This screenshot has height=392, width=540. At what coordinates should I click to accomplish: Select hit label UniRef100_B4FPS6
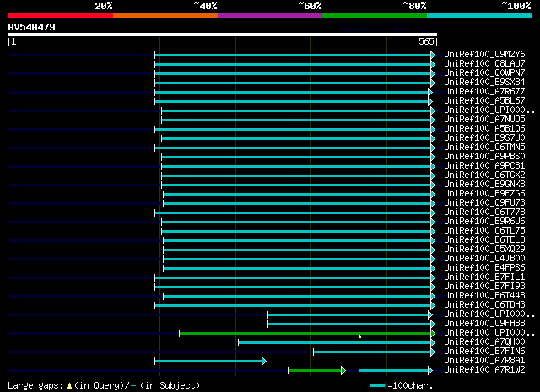click(484, 267)
